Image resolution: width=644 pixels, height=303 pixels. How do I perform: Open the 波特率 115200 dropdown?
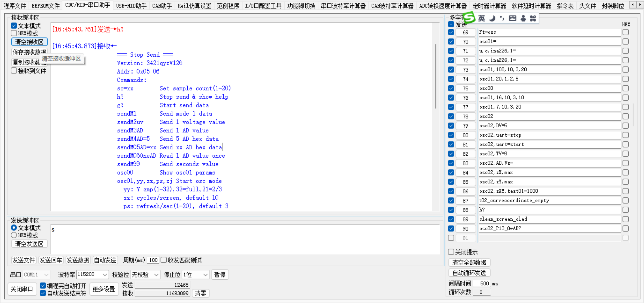(x=93, y=275)
